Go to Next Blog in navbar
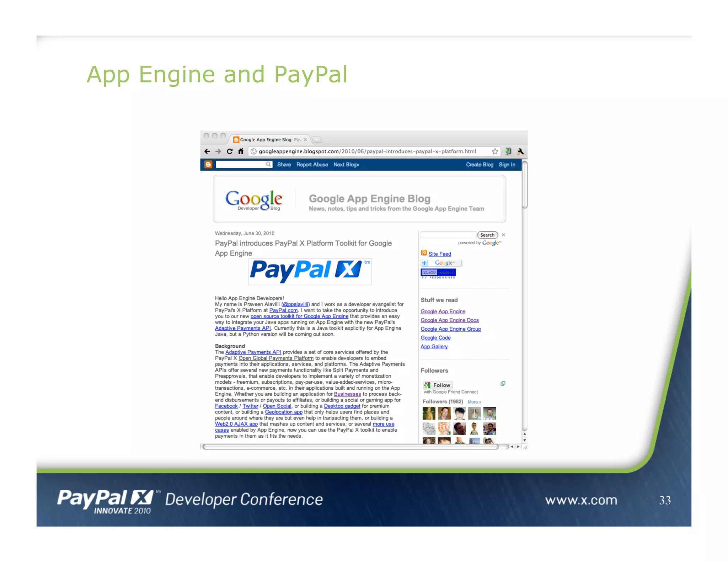The image size is (728, 562). [x=346, y=164]
